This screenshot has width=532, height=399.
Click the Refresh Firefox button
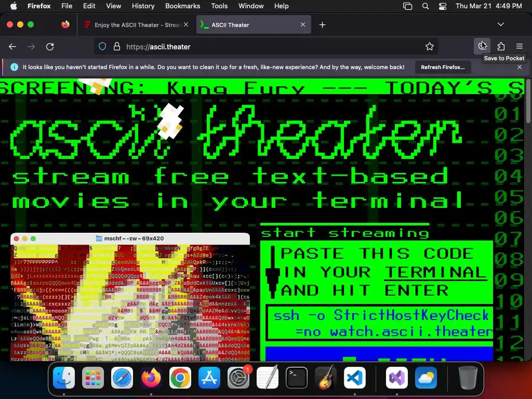(x=443, y=67)
